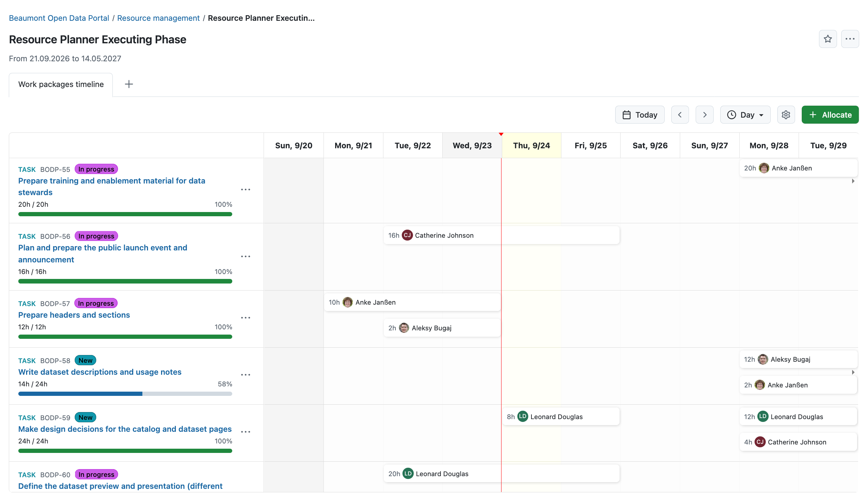
Task: Click Aleksy Bugaj avatar on 12h bar
Action: pyautogui.click(x=763, y=359)
